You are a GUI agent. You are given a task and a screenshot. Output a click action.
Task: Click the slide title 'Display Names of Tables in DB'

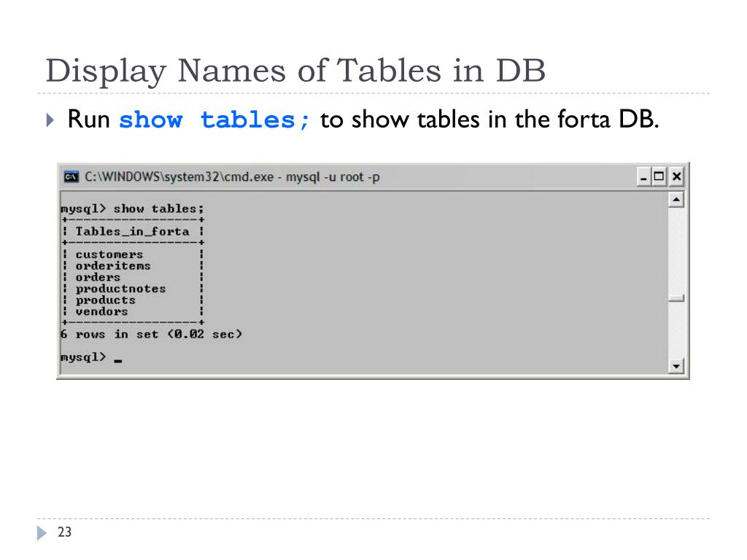(295, 71)
